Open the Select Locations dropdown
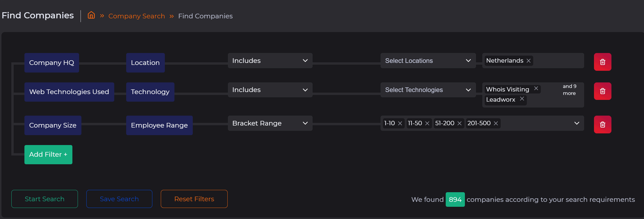 (x=428, y=61)
